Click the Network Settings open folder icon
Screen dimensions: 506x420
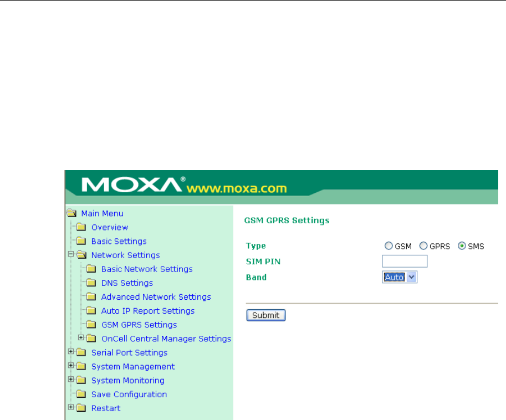tap(81, 255)
